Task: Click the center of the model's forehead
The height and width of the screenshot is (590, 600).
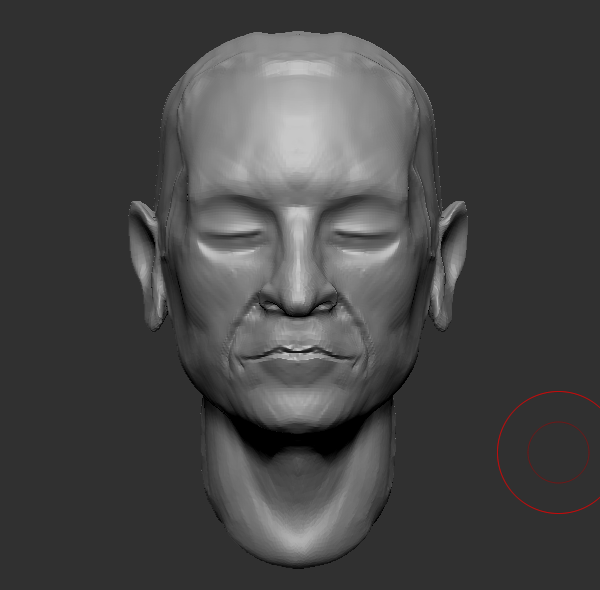Action: 298,130
